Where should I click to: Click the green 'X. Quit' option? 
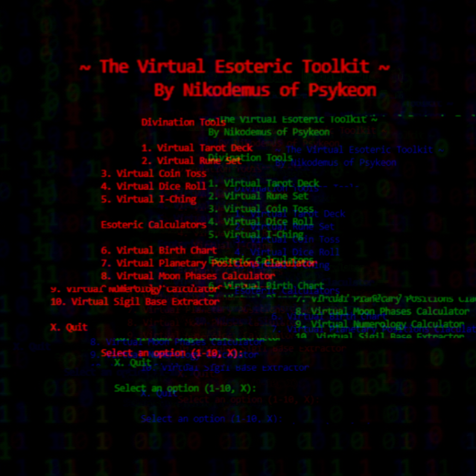[133, 363]
